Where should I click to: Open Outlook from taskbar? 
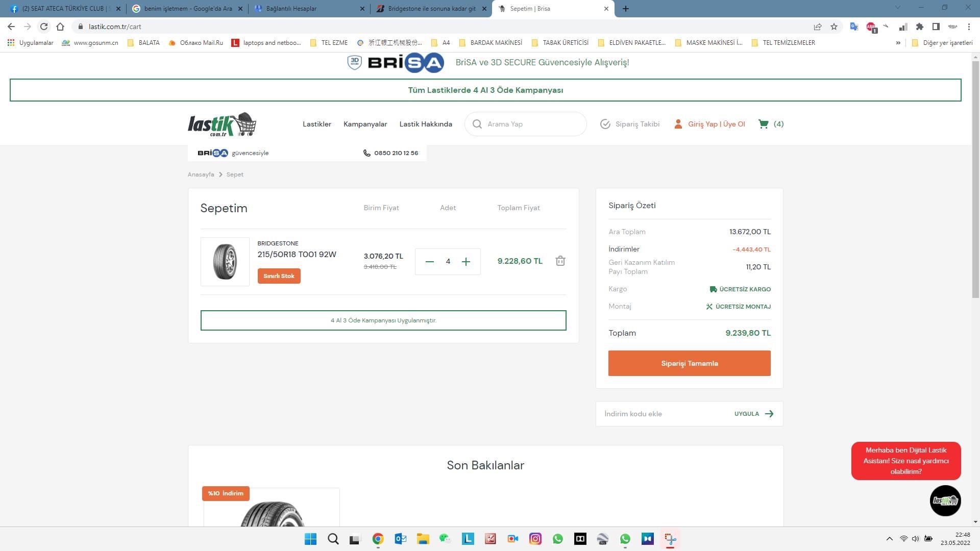click(400, 539)
